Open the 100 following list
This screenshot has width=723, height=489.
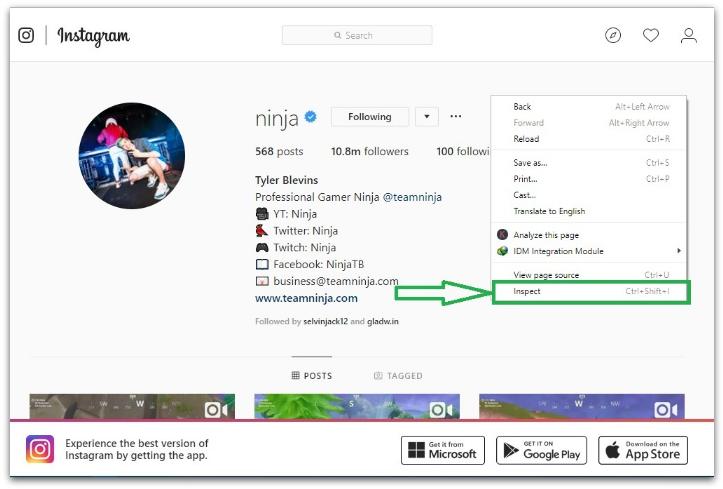tap(463, 151)
